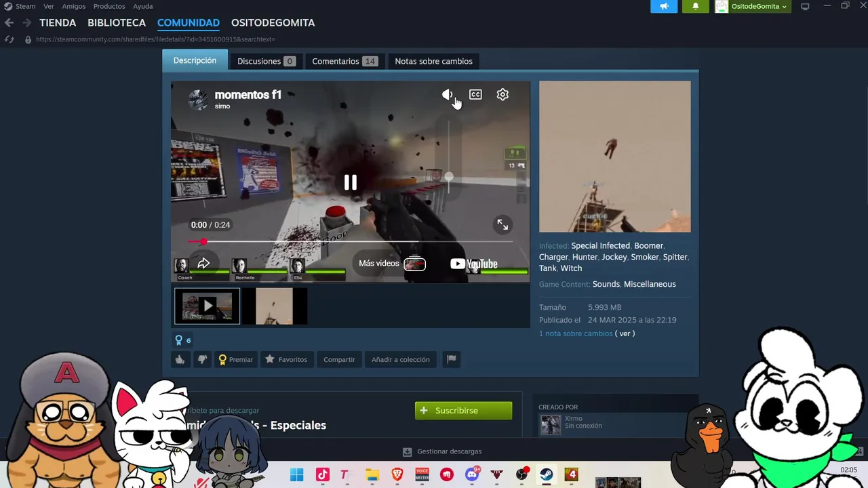Viewport: 868px width, 488px height.
Task: Open the Ver menu
Action: [x=49, y=6]
